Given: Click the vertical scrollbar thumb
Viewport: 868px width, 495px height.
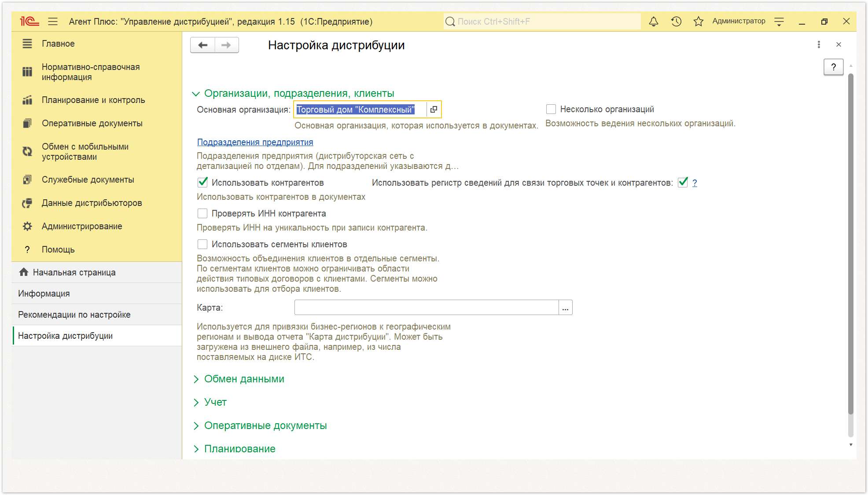Looking at the screenshot, I should (850, 244).
